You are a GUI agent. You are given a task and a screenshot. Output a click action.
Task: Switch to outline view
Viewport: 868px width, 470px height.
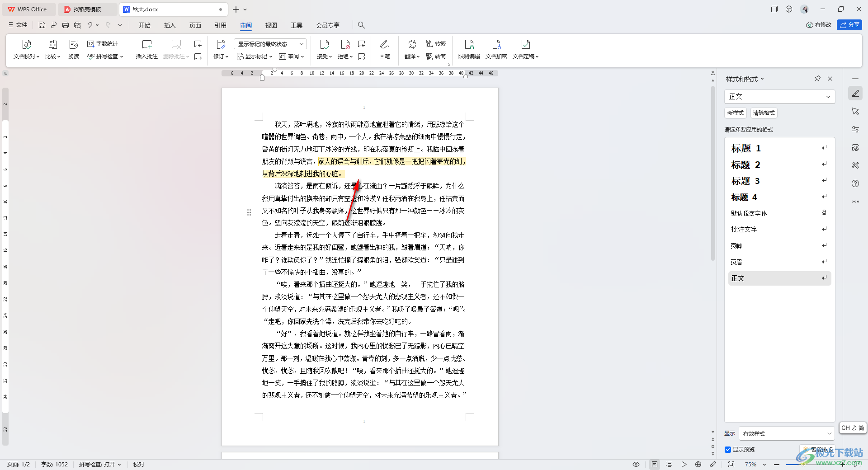pyautogui.click(x=669, y=465)
